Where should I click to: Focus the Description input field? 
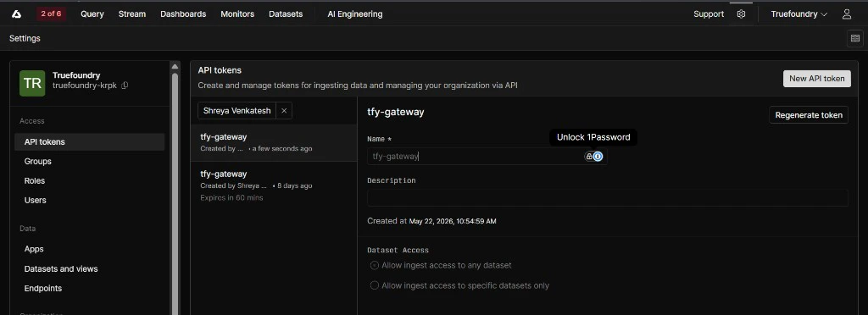(x=608, y=198)
